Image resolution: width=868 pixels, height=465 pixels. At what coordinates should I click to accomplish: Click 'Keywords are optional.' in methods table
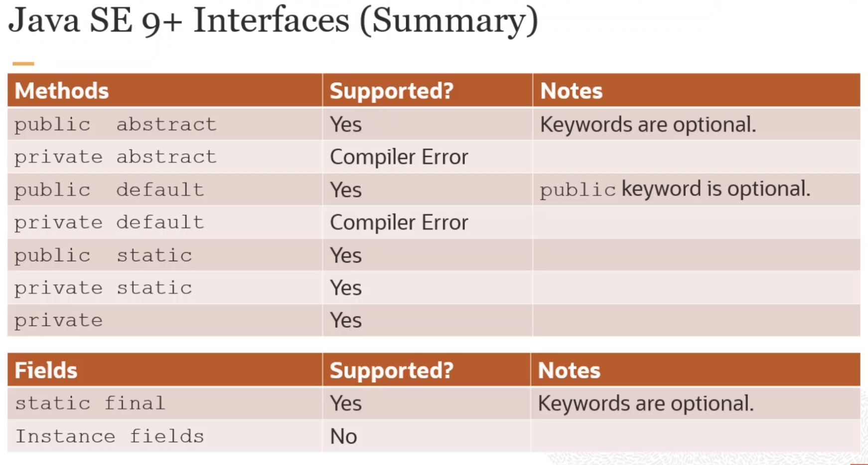pos(648,125)
